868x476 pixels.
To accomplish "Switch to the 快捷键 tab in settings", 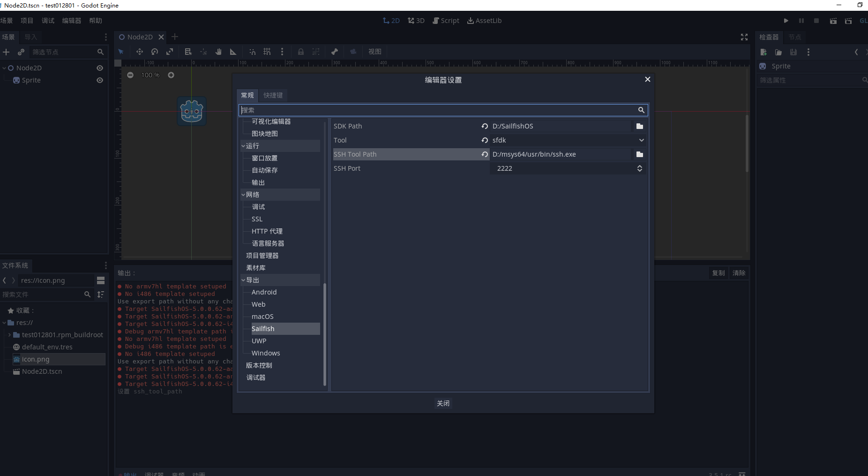I will pos(273,95).
